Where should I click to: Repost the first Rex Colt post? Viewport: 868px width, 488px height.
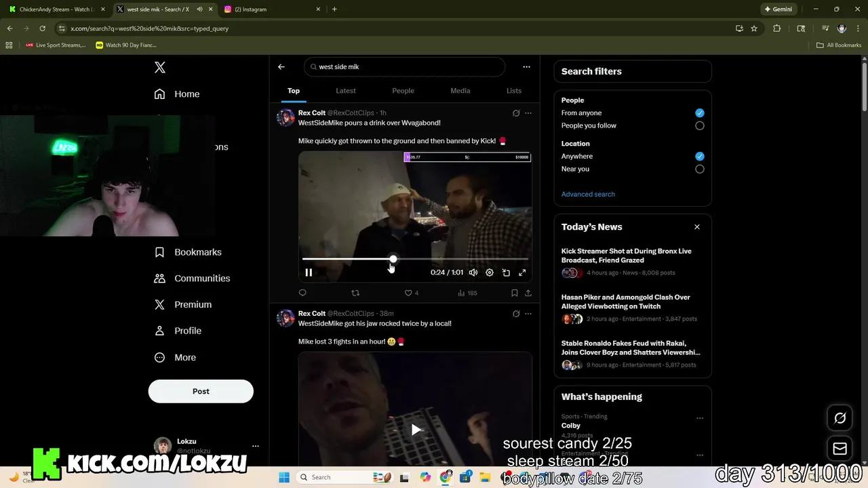point(355,293)
